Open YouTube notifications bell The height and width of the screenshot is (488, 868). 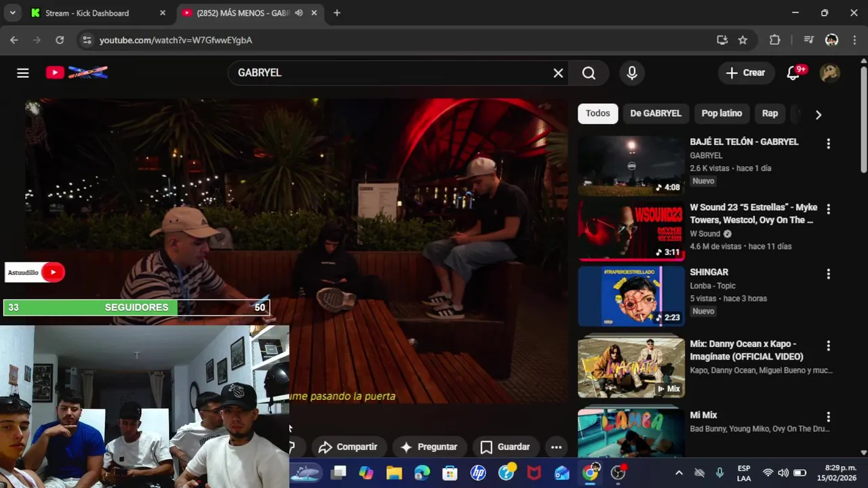(x=793, y=73)
